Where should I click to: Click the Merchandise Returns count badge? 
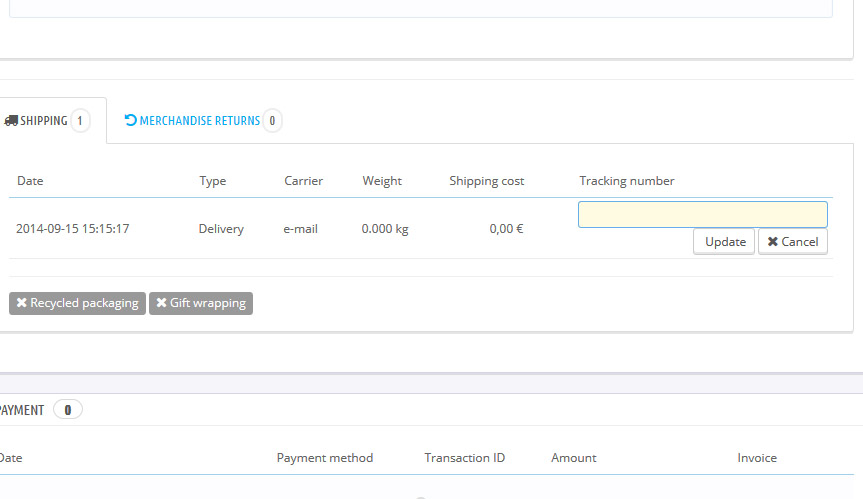coord(272,121)
